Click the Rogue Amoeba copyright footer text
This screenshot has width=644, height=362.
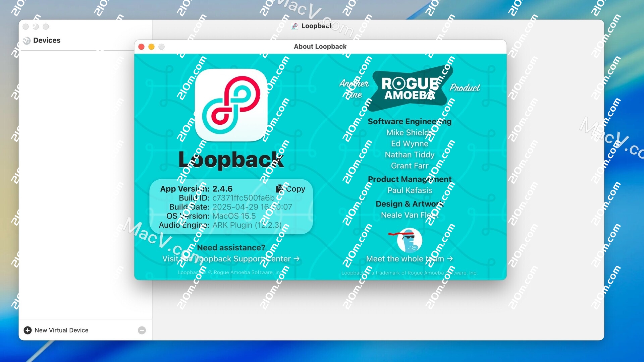click(x=231, y=273)
